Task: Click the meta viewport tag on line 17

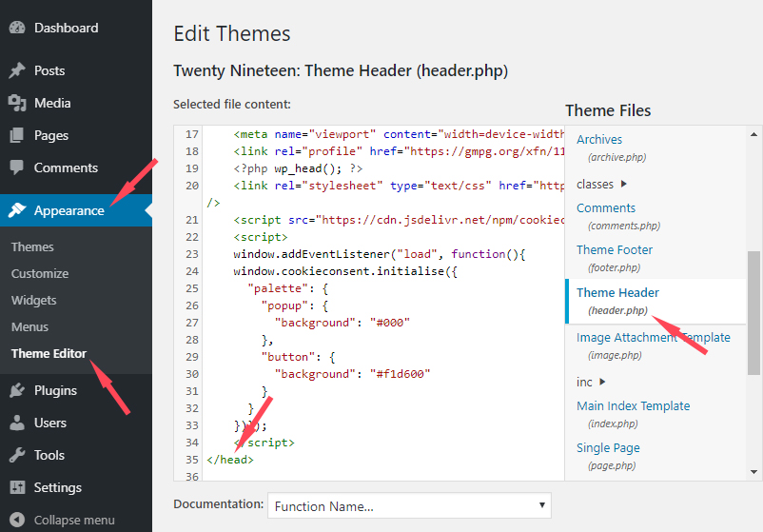Action: click(x=399, y=134)
